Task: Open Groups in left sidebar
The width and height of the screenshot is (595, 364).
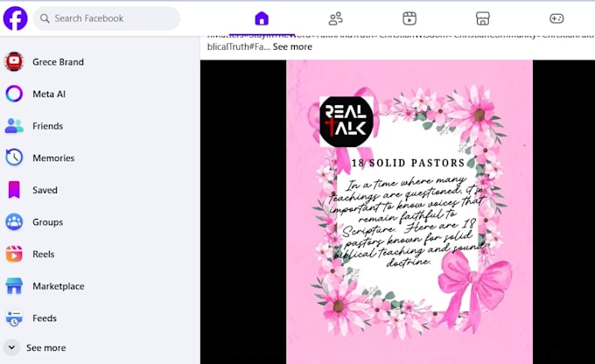Action: [48, 222]
